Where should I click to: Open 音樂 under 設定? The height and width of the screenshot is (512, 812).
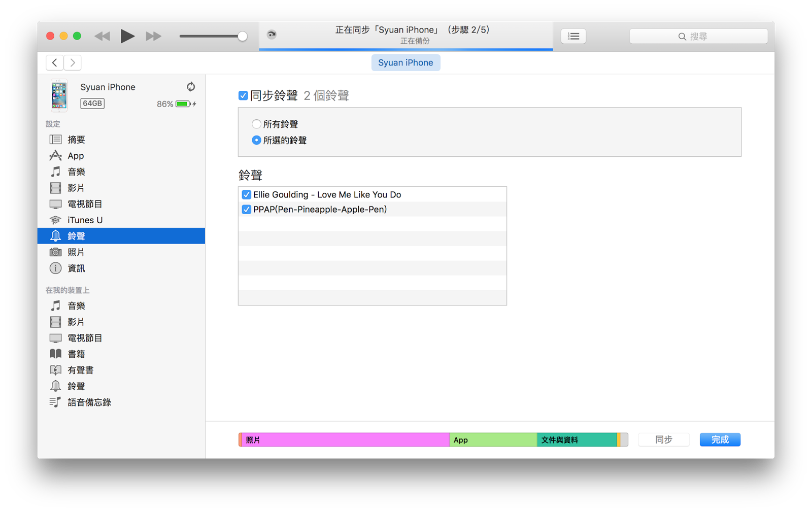point(121,172)
